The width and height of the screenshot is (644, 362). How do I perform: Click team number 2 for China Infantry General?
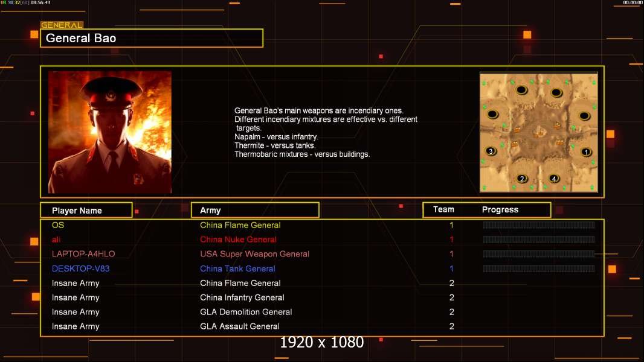click(452, 297)
